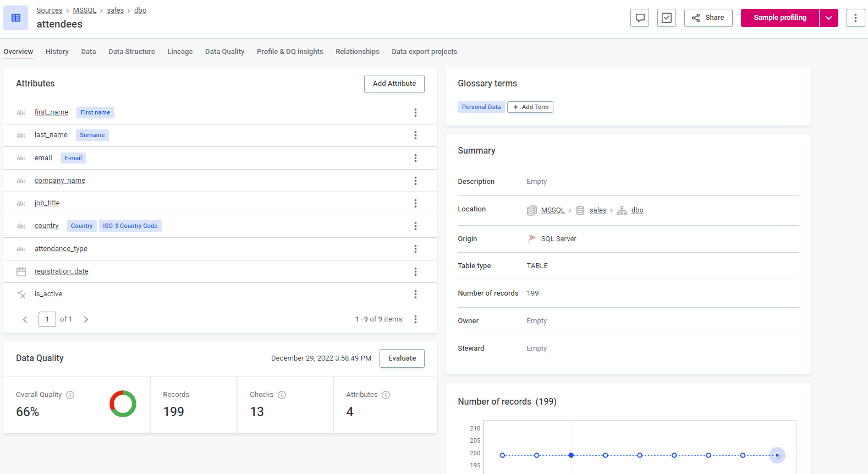Switch to the Lineage tab
Viewport: 868px width, 474px height.
tap(180, 52)
